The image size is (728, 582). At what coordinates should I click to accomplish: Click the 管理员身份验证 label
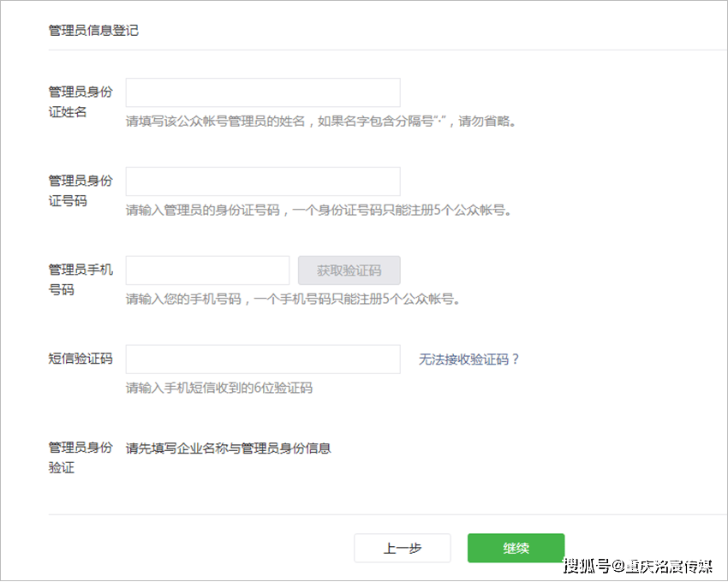pos(81,457)
